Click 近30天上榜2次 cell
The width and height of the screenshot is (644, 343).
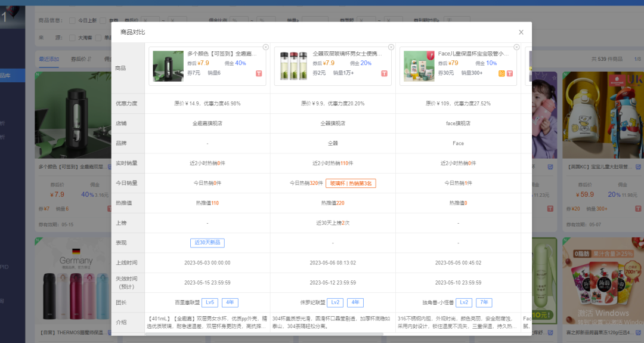click(333, 223)
